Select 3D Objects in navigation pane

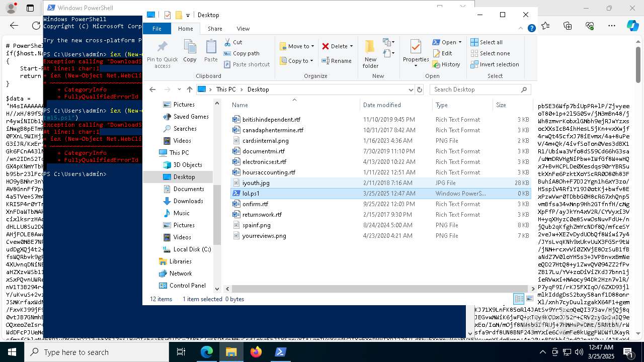coord(188,165)
